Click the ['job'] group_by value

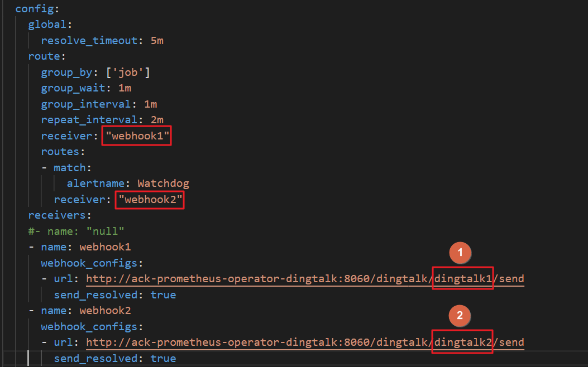tap(128, 72)
